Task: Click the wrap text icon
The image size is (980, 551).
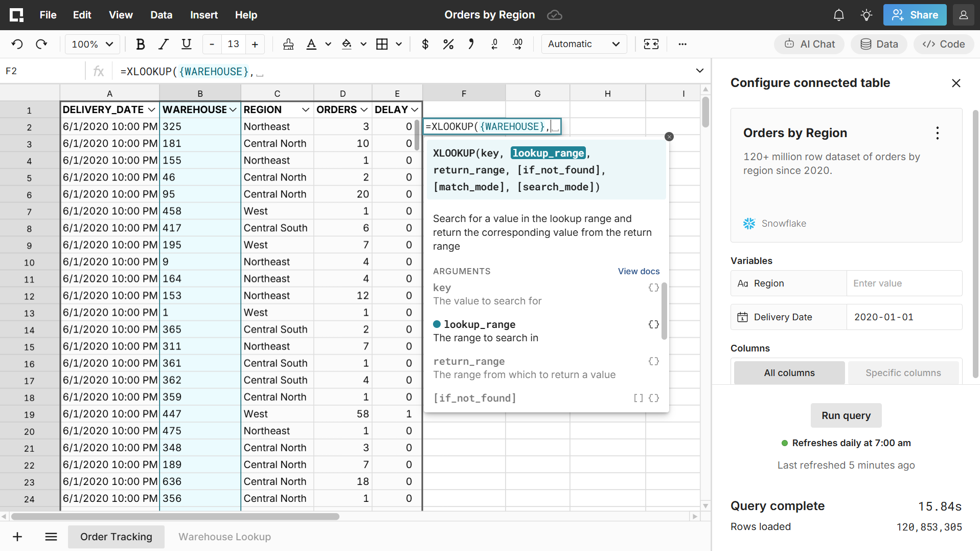Action: click(x=651, y=44)
